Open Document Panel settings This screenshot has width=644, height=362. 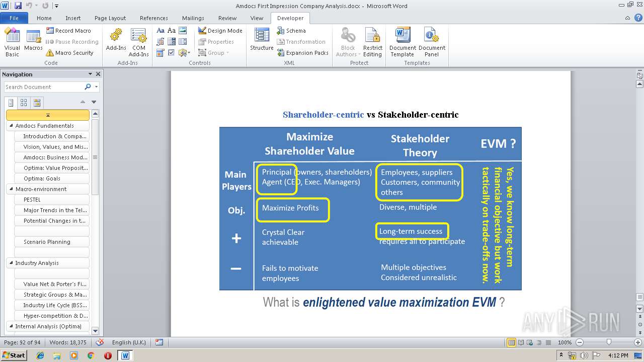pyautogui.click(x=432, y=42)
